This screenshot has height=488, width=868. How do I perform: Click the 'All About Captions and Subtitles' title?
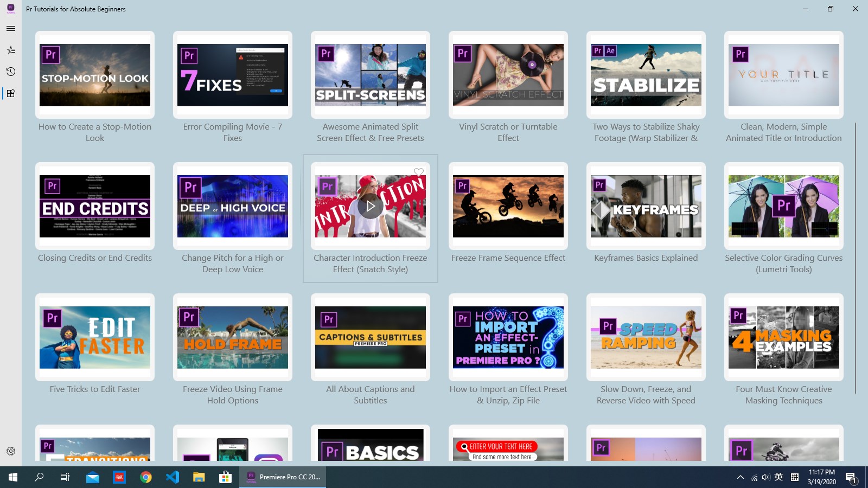tap(371, 395)
